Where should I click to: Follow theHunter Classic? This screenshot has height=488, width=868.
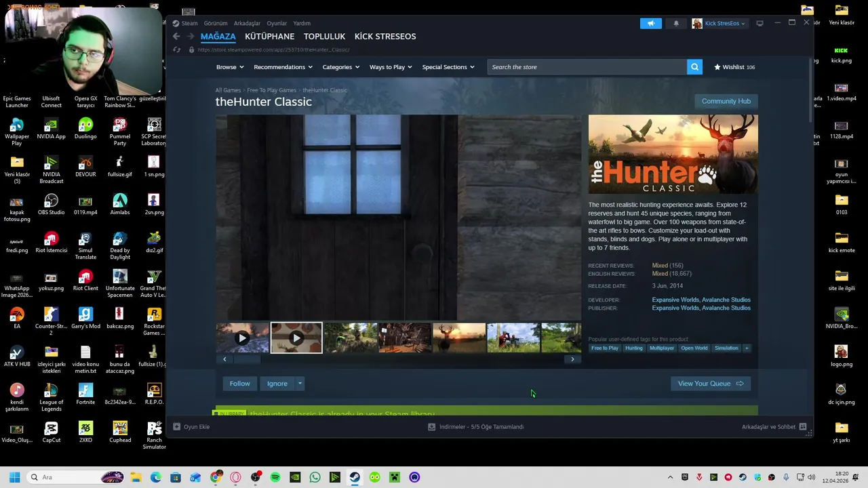click(x=239, y=384)
